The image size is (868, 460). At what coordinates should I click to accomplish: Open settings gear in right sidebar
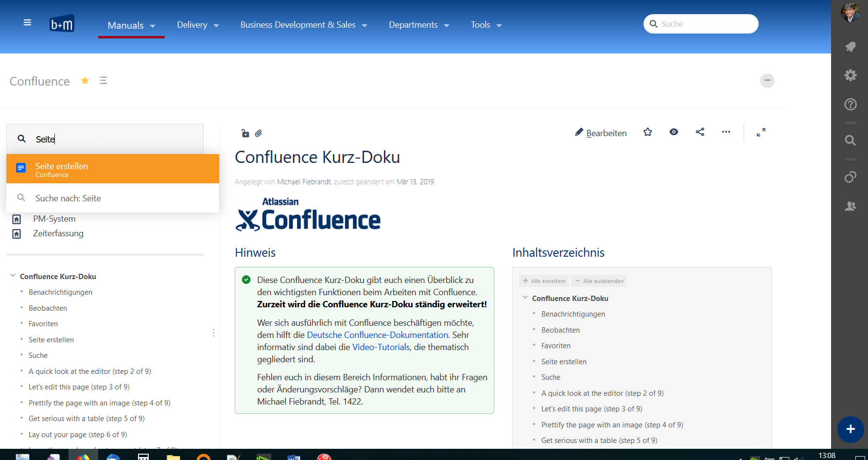pos(851,75)
